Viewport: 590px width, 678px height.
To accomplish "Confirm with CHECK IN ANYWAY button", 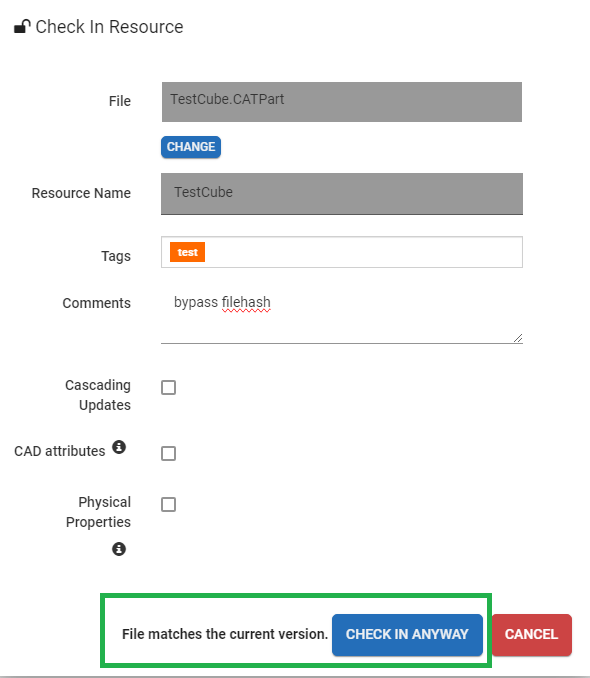I will [x=407, y=634].
